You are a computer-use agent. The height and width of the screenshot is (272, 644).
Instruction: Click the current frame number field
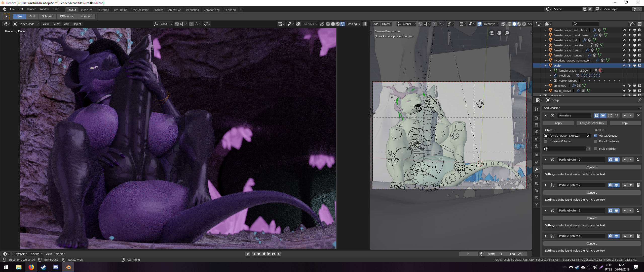468,254
